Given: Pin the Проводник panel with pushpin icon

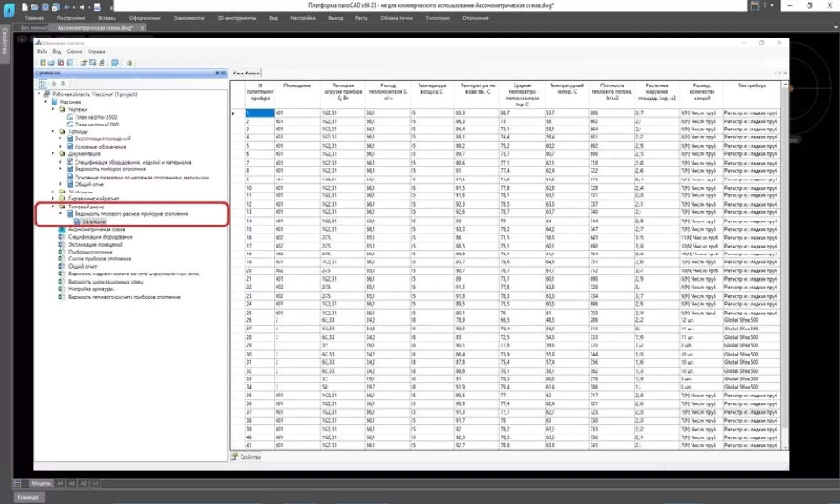Looking at the screenshot, I should (x=217, y=73).
